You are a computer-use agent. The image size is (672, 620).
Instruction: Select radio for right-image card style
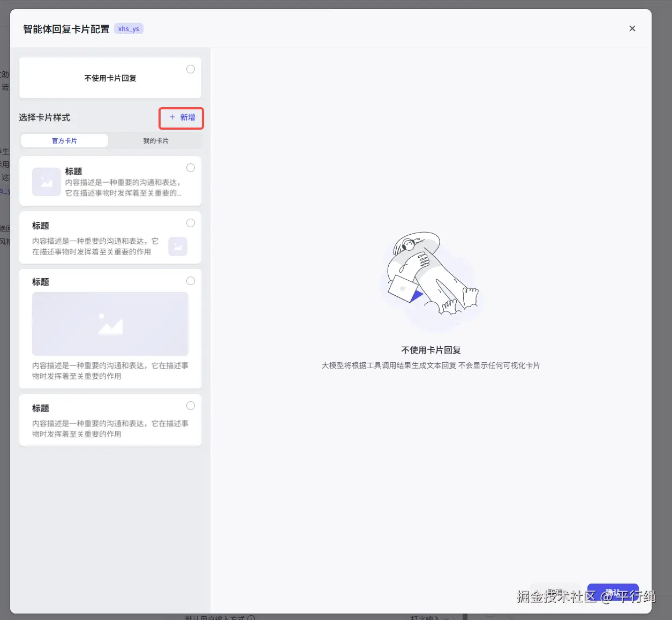point(190,223)
